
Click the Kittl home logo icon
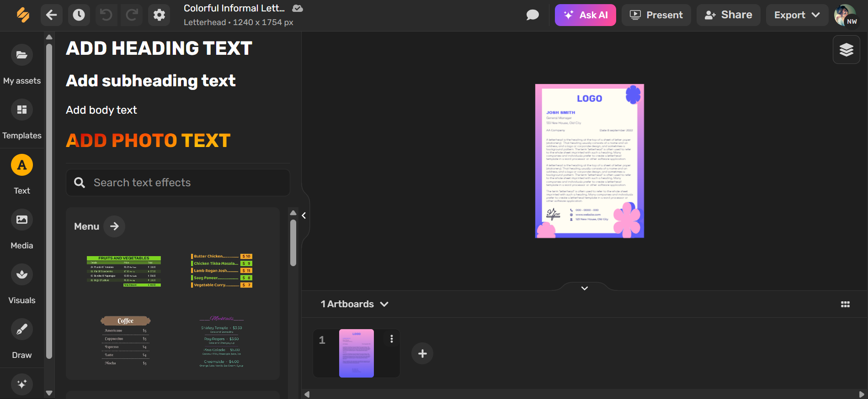23,15
